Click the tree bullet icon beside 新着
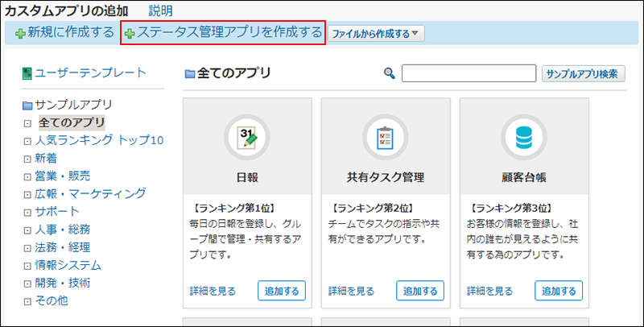 click(27, 159)
